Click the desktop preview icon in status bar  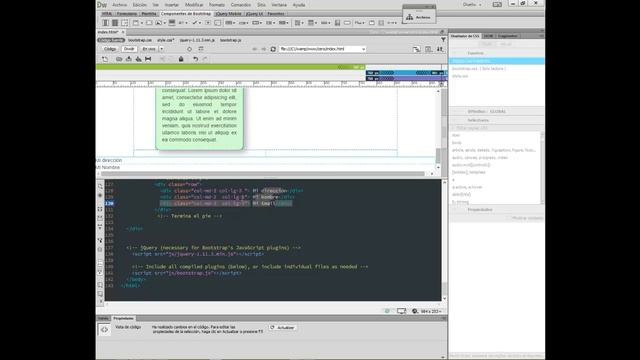[x=402, y=311]
